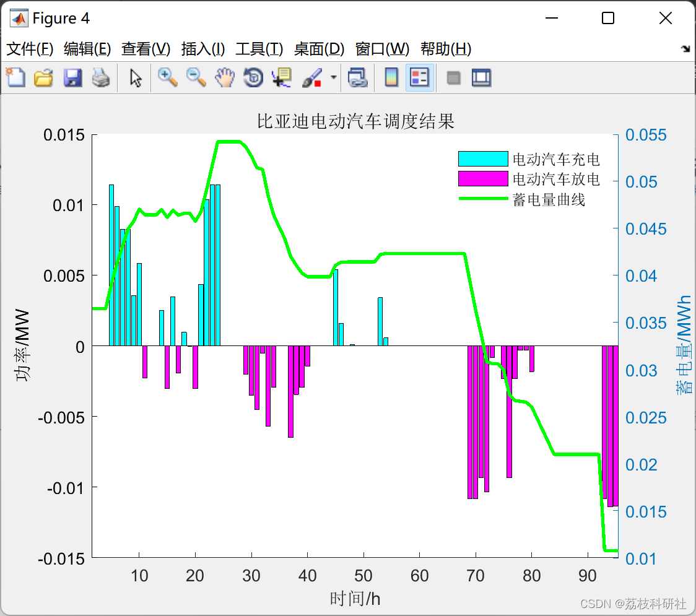The width and height of the screenshot is (696, 616).
Task: Click left axis tick label 0.015
Action: (64, 135)
